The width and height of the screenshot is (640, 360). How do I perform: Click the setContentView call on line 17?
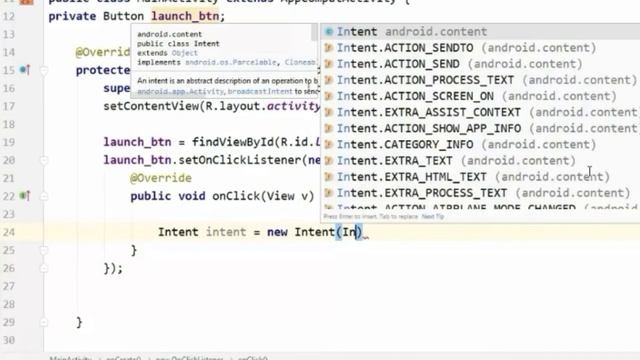[x=151, y=107]
